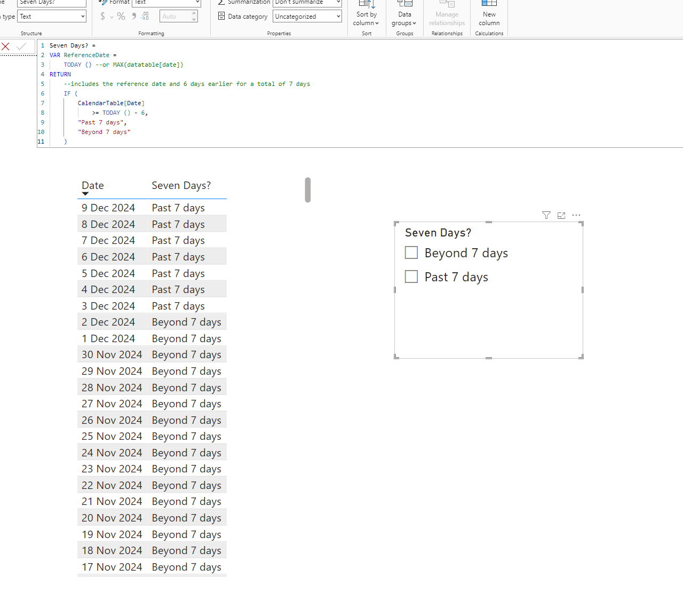Apply percentage format

(121, 17)
